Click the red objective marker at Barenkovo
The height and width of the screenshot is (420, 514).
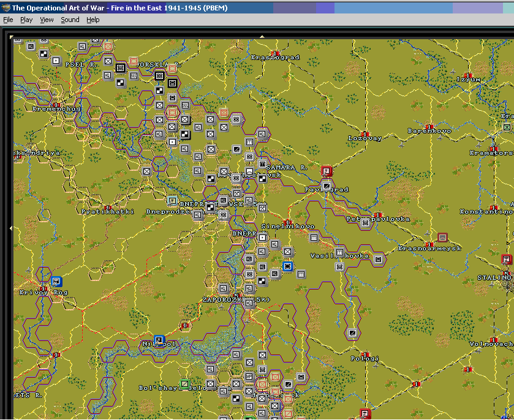pos(429,127)
